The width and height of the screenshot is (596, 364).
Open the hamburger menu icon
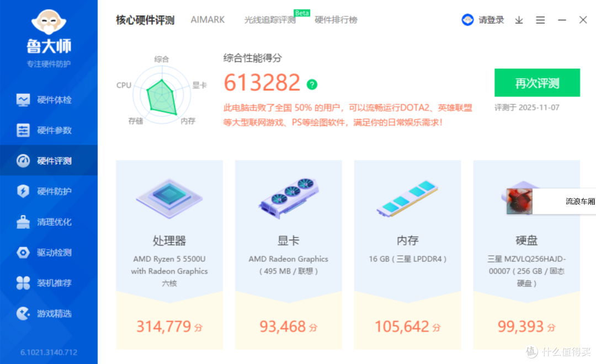coord(540,20)
